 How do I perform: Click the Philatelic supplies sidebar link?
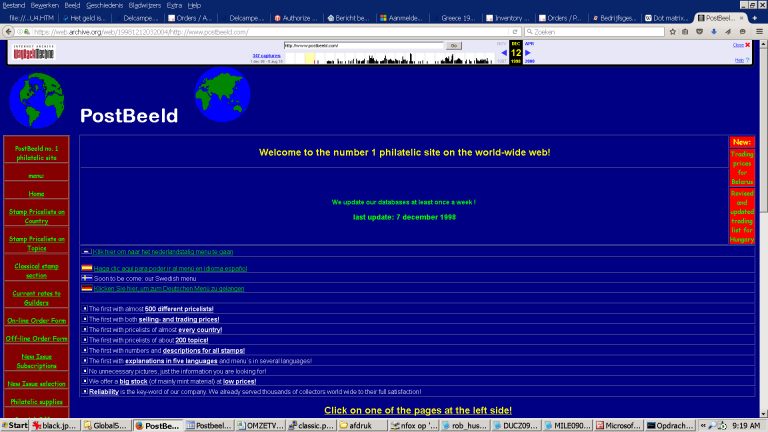(37, 401)
